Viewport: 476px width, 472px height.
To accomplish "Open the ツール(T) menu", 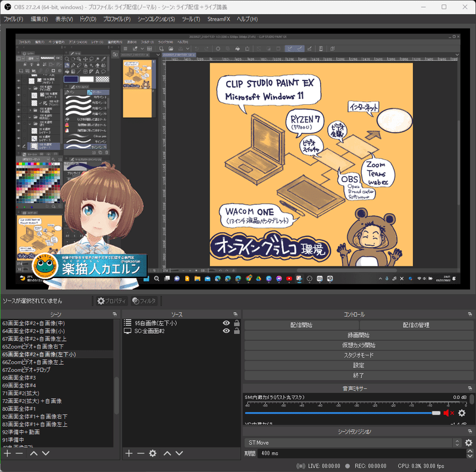I will 191,19.
